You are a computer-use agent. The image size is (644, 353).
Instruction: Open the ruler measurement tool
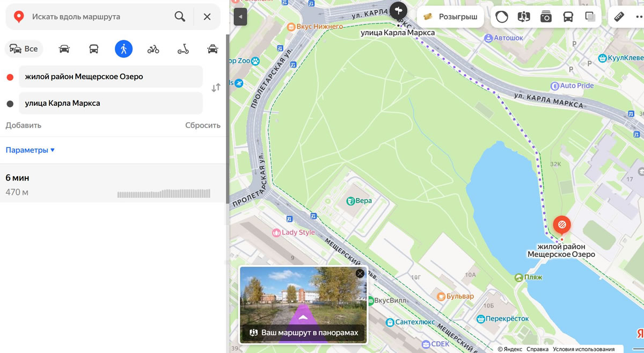619,17
